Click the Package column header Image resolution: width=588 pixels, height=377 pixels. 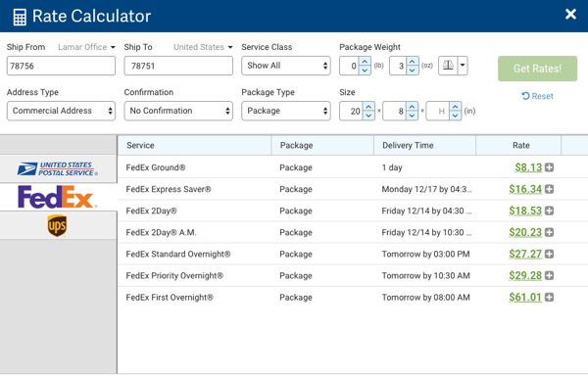coord(322,145)
